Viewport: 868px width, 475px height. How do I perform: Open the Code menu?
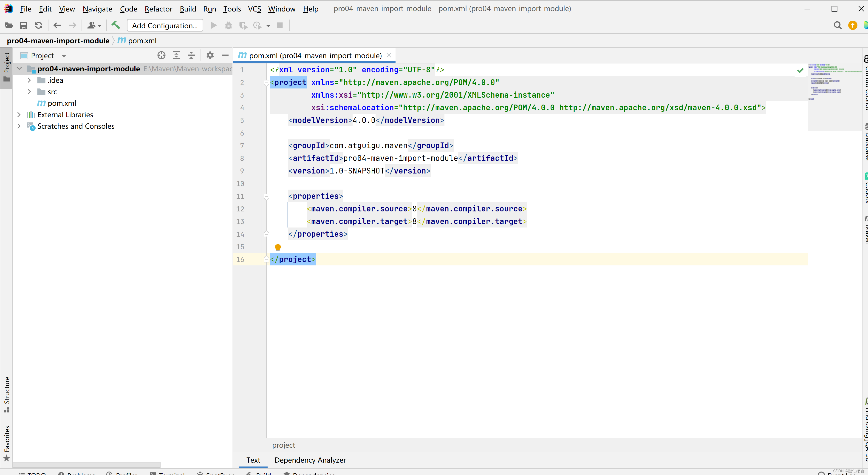[128, 9]
